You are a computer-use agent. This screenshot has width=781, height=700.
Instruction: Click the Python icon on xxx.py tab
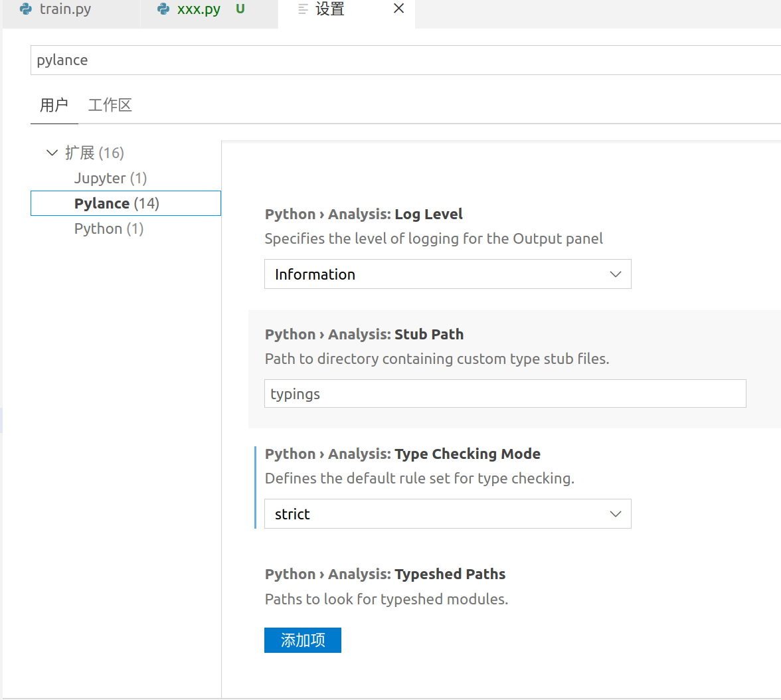(163, 10)
